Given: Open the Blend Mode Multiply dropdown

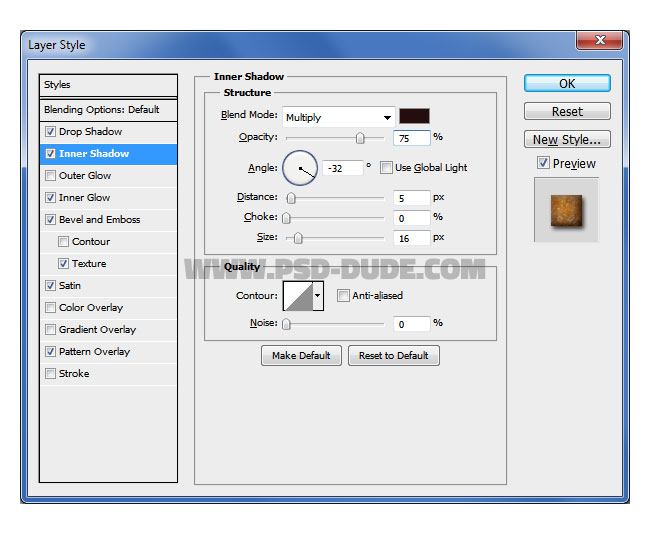Looking at the screenshot, I should (338, 117).
